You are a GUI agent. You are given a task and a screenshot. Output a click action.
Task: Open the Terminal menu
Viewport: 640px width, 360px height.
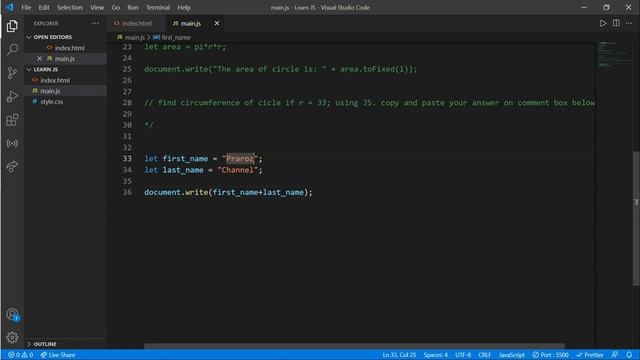pyautogui.click(x=158, y=7)
